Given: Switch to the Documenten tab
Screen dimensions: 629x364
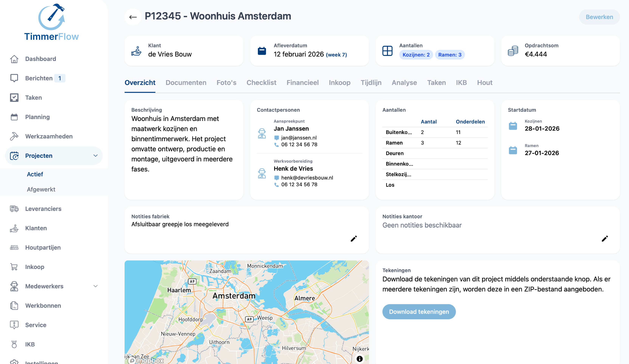Looking at the screenshot, I should 186,83.
